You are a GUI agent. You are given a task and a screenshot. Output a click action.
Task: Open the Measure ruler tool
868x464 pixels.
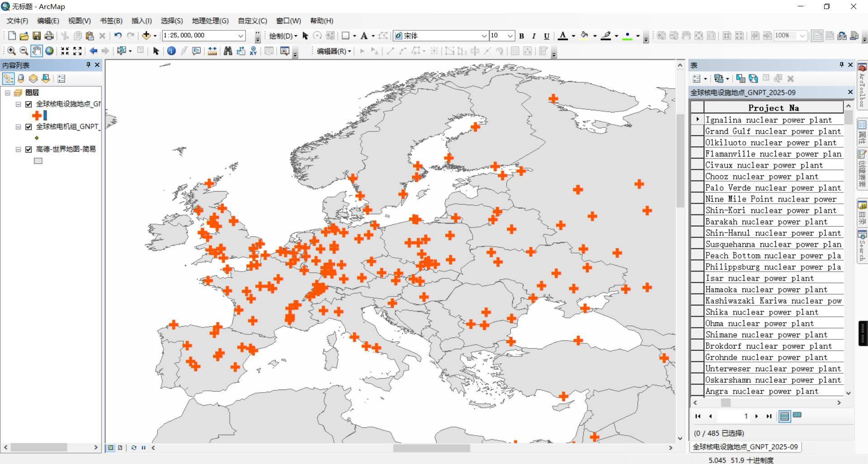tap(212, 51)
